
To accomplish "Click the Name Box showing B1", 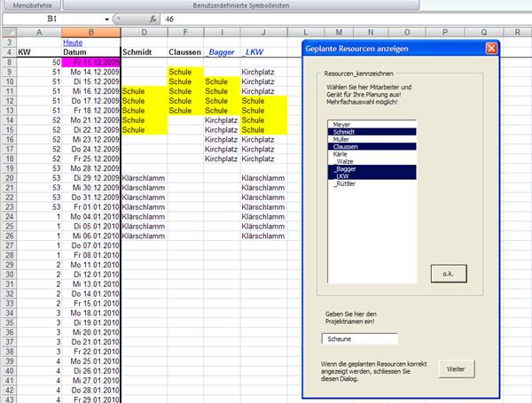I will 53,18.
